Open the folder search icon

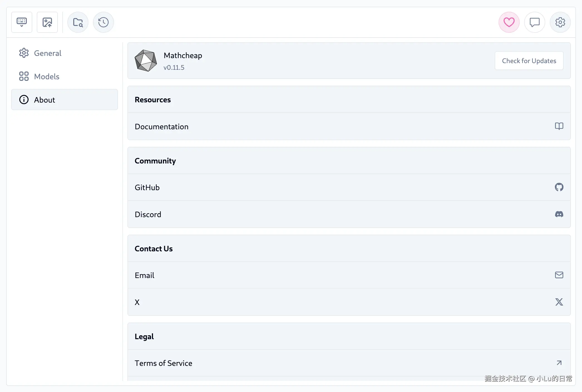(78, 22)
